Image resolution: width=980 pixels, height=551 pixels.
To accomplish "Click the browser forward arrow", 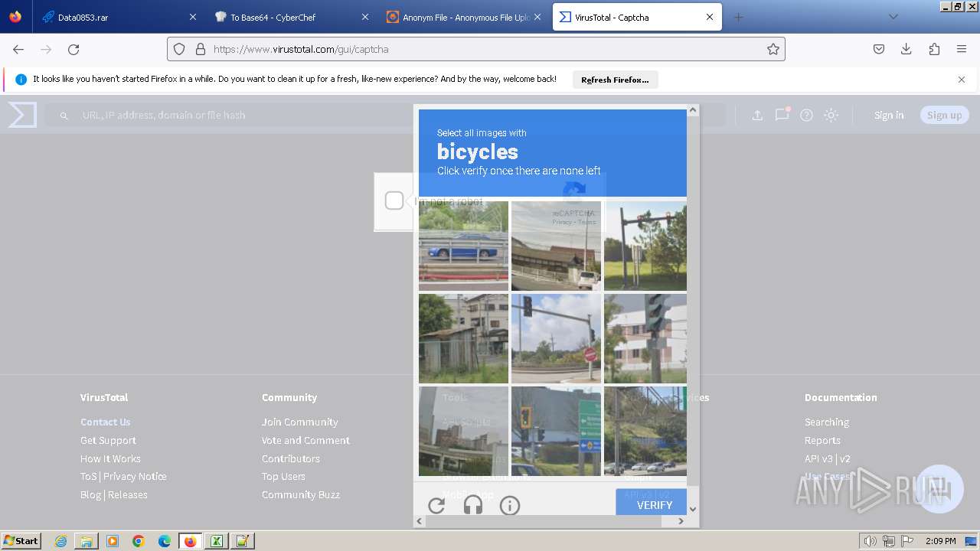I will [x=46, y=49].
